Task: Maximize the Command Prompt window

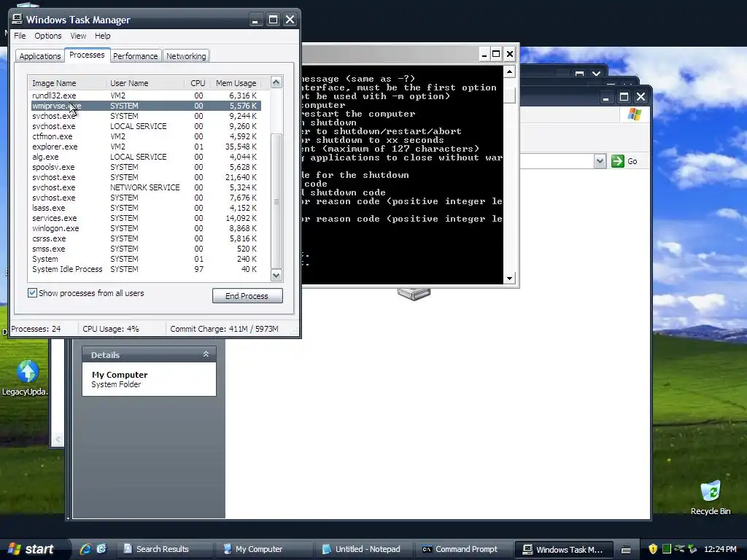Action: point(496,54)
